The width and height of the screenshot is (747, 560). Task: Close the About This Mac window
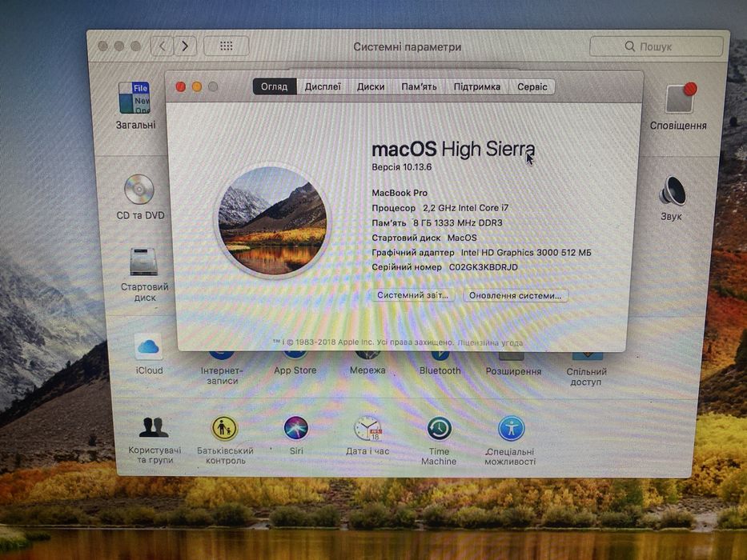click(x=181, y=86)
